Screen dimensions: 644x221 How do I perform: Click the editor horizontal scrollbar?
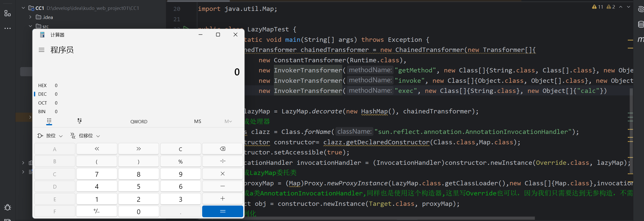tap(390, 218)
